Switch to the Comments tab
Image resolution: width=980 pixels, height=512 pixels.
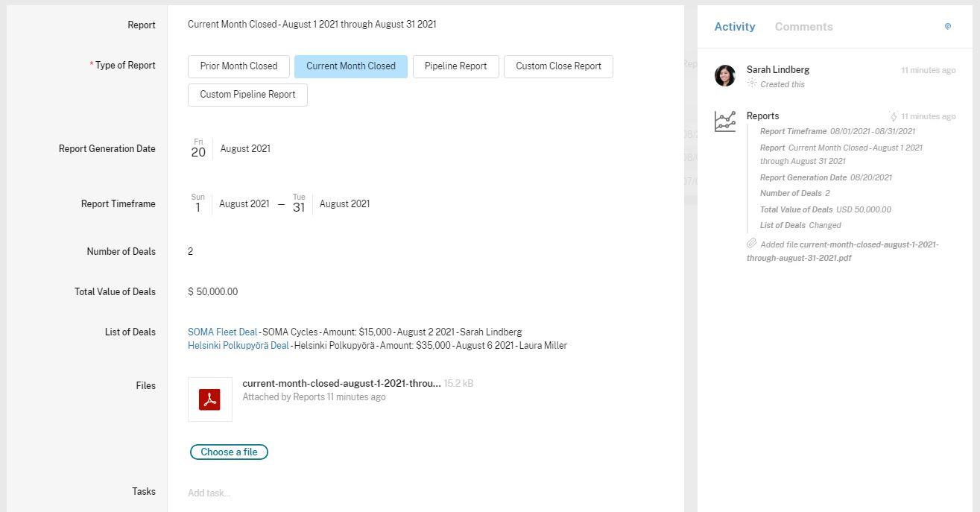[803, 27]
